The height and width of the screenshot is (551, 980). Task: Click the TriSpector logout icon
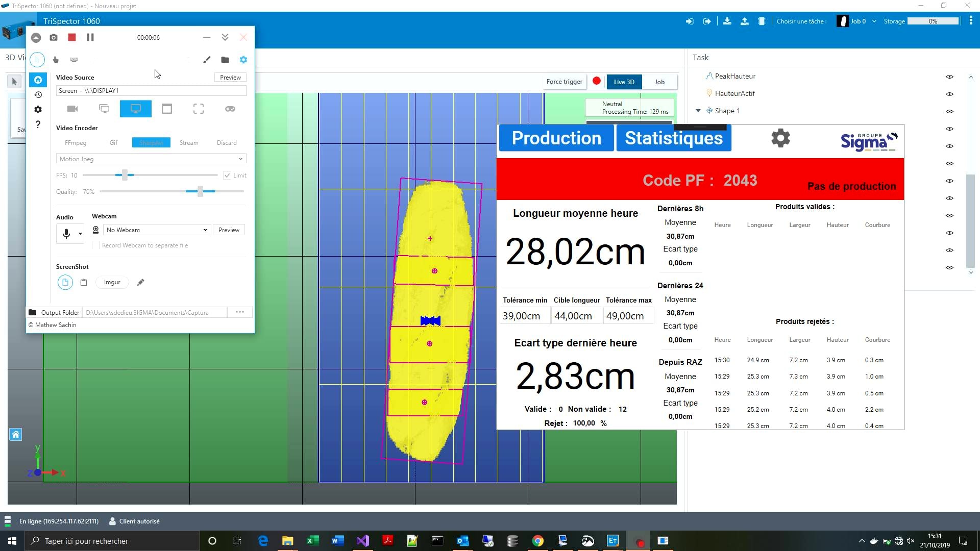click(707, 21)
